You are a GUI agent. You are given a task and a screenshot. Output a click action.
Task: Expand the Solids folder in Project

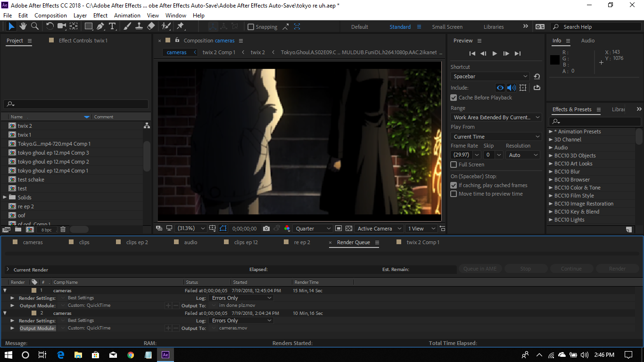point(5,197)
